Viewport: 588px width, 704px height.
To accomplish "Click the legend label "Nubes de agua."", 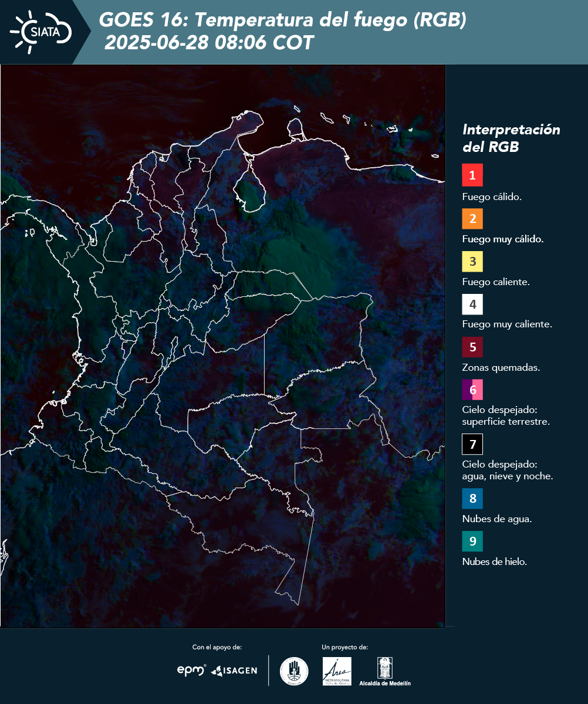I will pos(497,519).
